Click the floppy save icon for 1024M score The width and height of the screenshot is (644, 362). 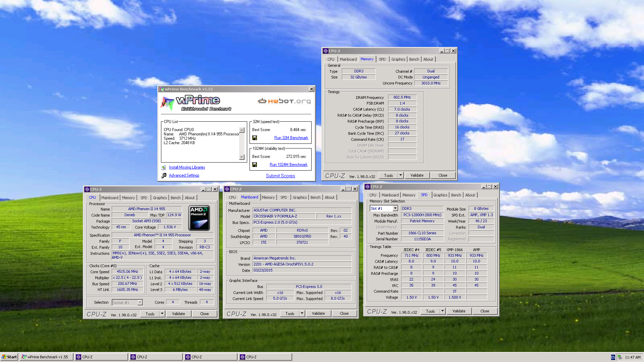(x=255, y=165)
